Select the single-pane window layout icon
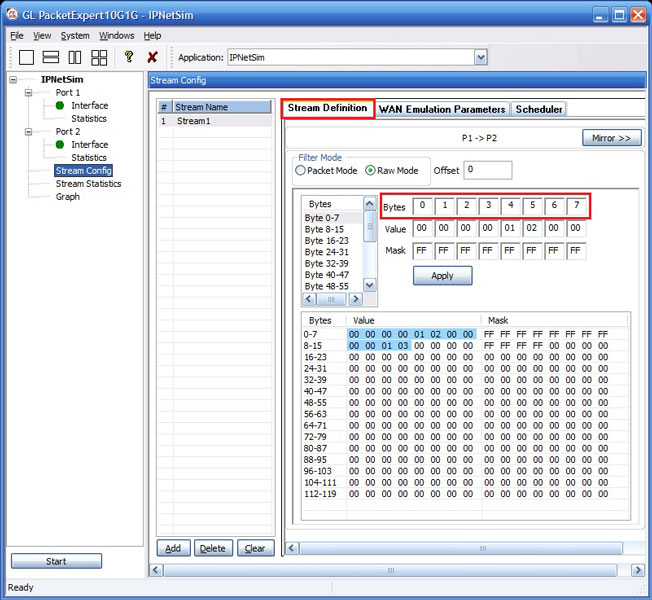 coord(26,57)
